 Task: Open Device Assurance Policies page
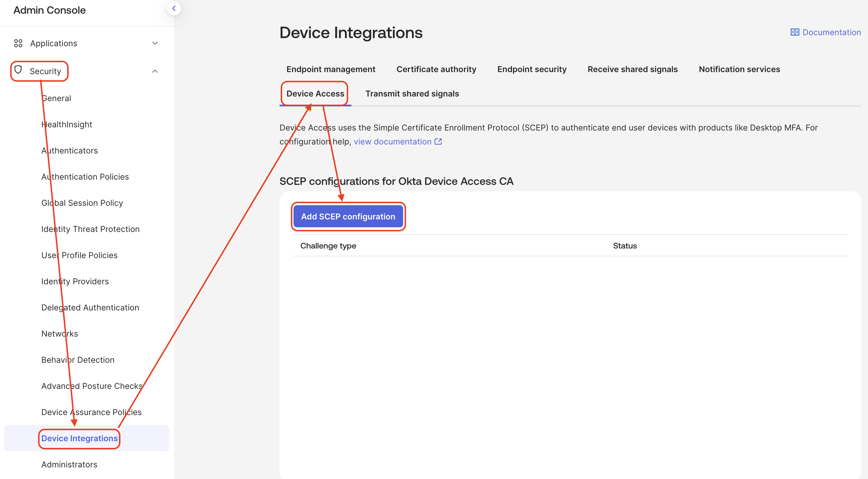[x=91, y=412]
